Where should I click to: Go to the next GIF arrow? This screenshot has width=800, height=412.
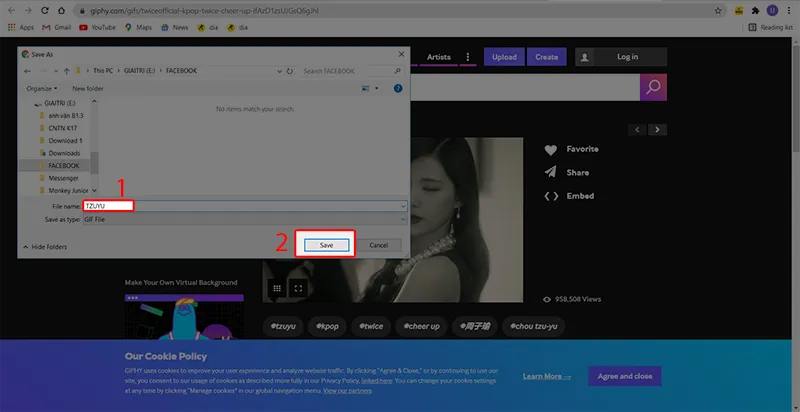click(x=658, y=130)
